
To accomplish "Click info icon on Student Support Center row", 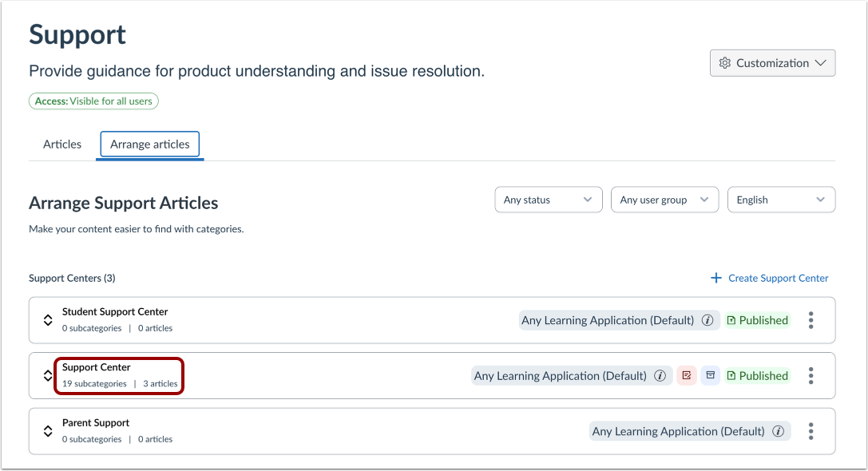I will point(707,320).
